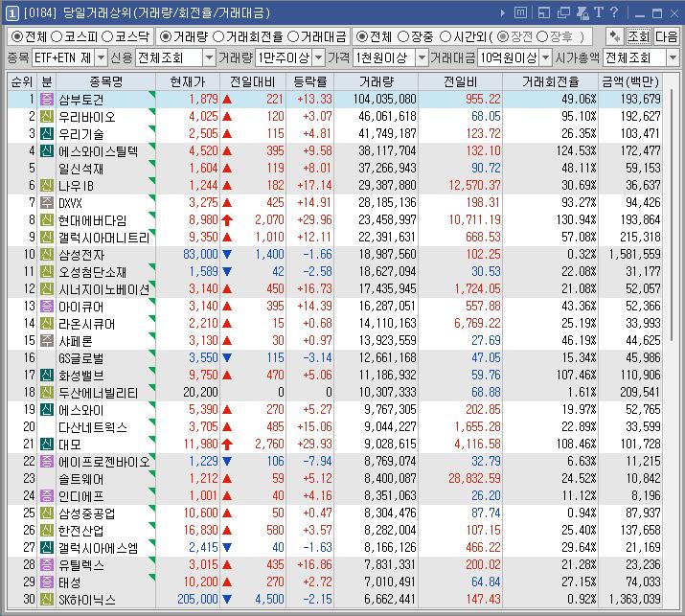Click the 'm' memo icon in title bar
The image size is (685, 616).
[520, 12]
